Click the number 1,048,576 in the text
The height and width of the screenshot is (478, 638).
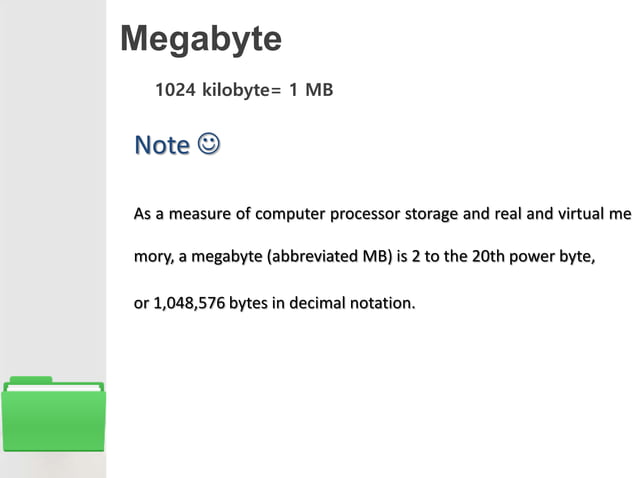pyautogui.click(x=189, y=303)
